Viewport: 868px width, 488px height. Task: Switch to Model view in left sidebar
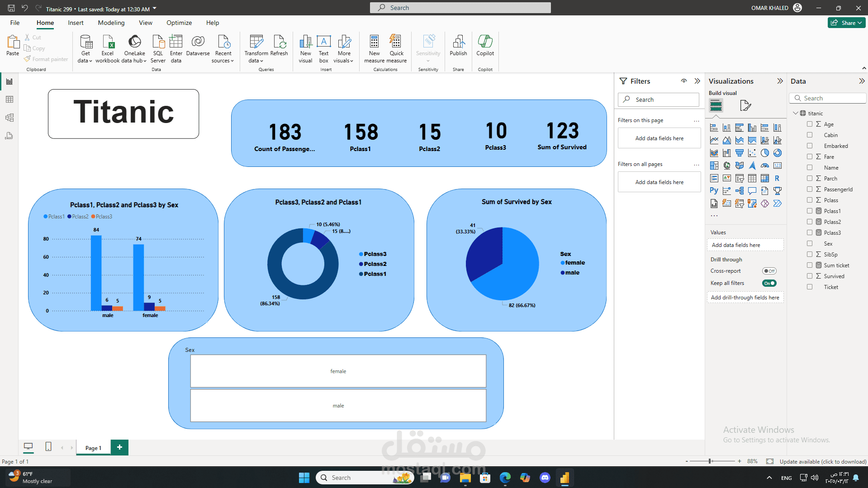click(x=9, y=118)
